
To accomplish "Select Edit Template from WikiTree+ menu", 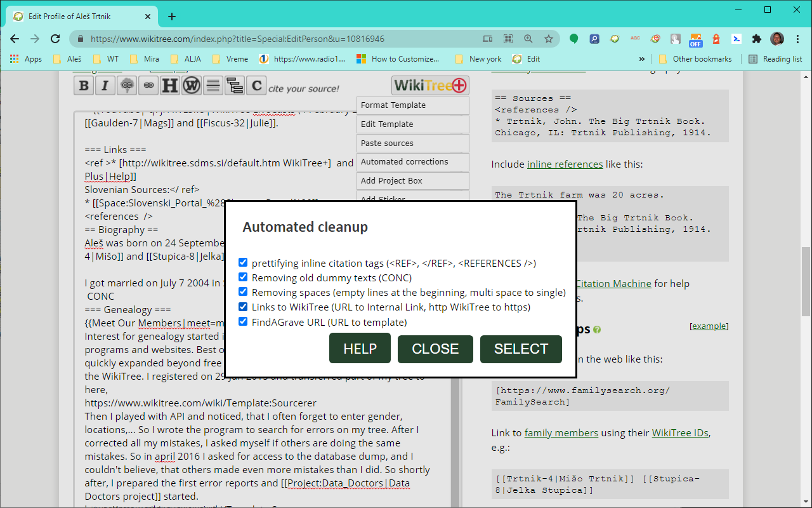I will click(x=413, y=124).
